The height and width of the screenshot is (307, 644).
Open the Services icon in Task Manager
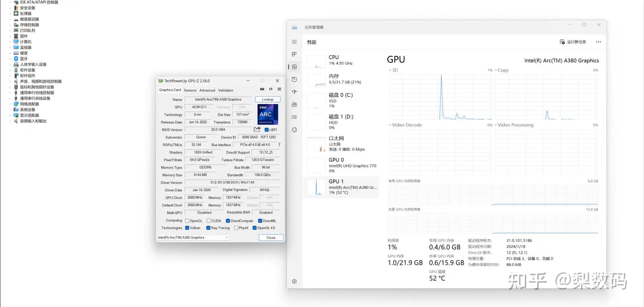(294, 130)
